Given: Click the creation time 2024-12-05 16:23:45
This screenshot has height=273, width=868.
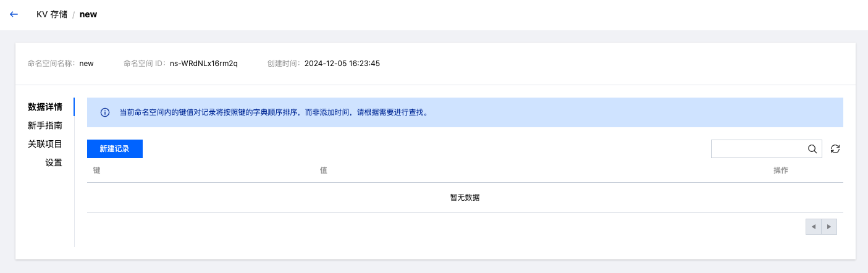Looking at the screenshot, I should click(x=342, y=63).
